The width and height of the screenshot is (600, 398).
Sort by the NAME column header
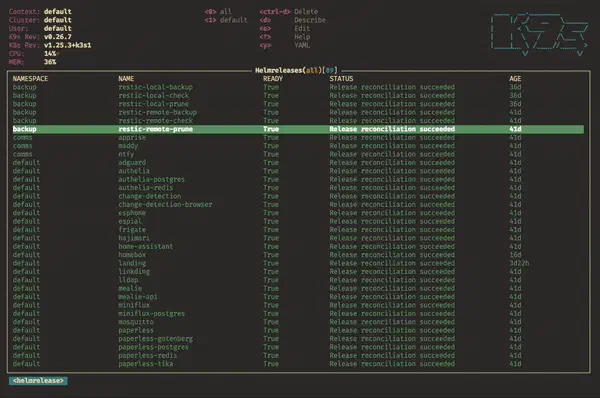pos(126,79)
